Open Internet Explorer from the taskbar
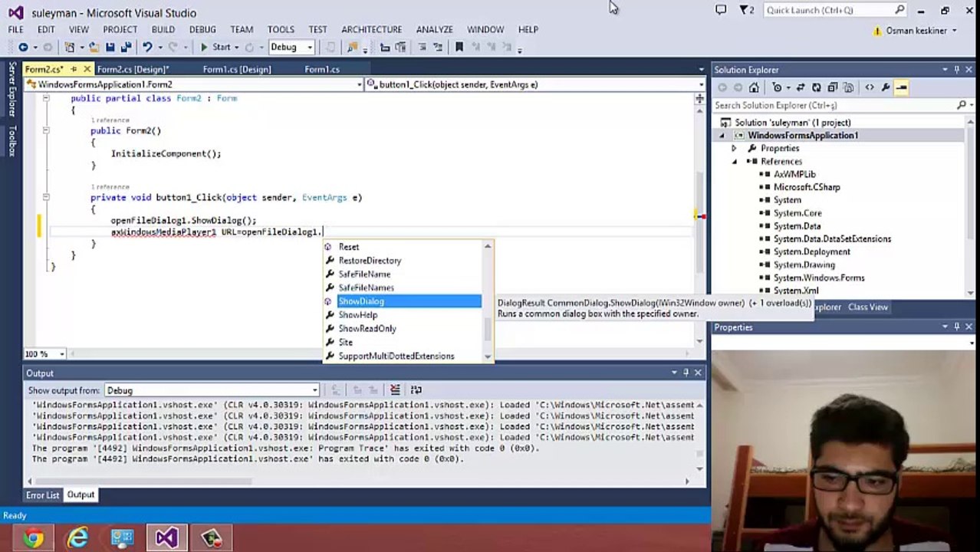The width and height of the screenshot is (980, 552). click(x=77, y=537)
